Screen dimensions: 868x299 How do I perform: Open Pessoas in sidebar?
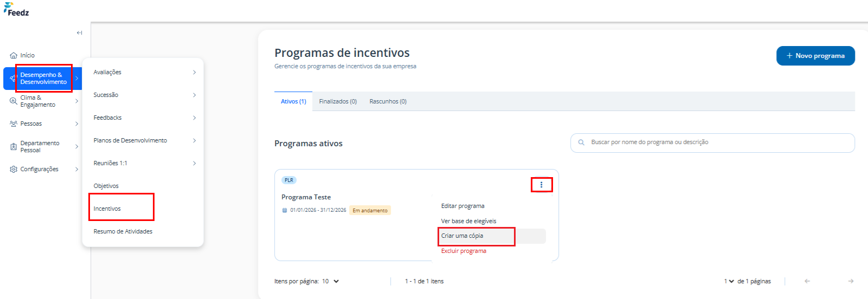coord(31,123)
